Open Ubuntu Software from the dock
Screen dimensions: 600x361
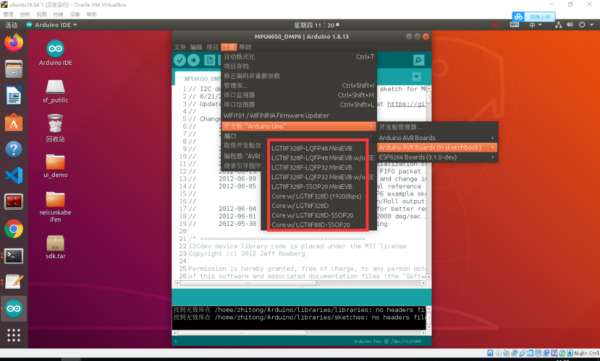(14, 123)
